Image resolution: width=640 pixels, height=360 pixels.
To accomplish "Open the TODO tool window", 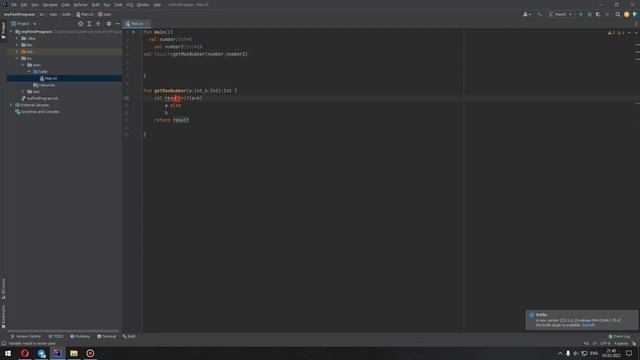I will pos(56,336).
